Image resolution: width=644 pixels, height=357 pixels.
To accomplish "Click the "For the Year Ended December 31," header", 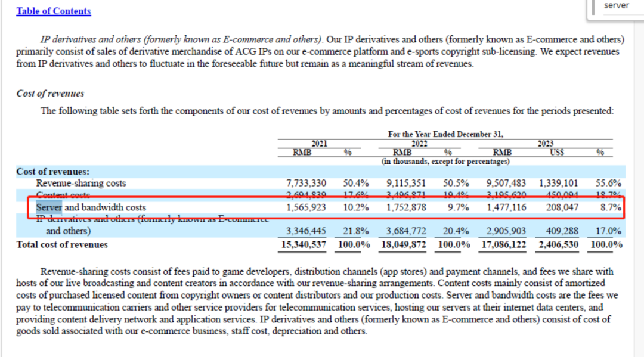I will pos(445,134).
